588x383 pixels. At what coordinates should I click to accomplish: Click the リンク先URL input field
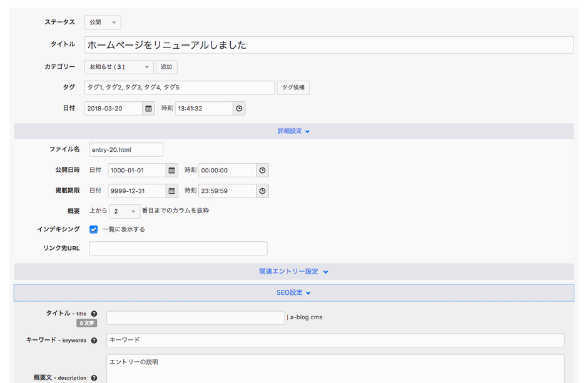coord(178,248)
